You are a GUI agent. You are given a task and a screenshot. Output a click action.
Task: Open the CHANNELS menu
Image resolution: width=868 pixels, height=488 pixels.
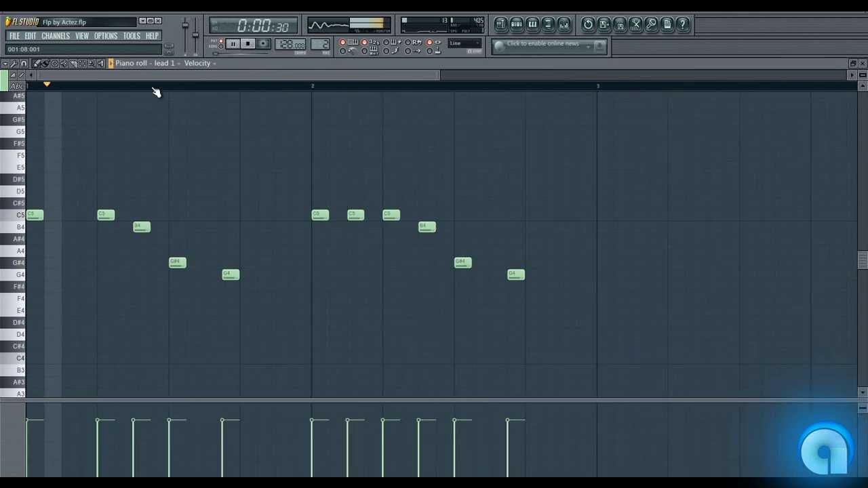pos(56,36)
